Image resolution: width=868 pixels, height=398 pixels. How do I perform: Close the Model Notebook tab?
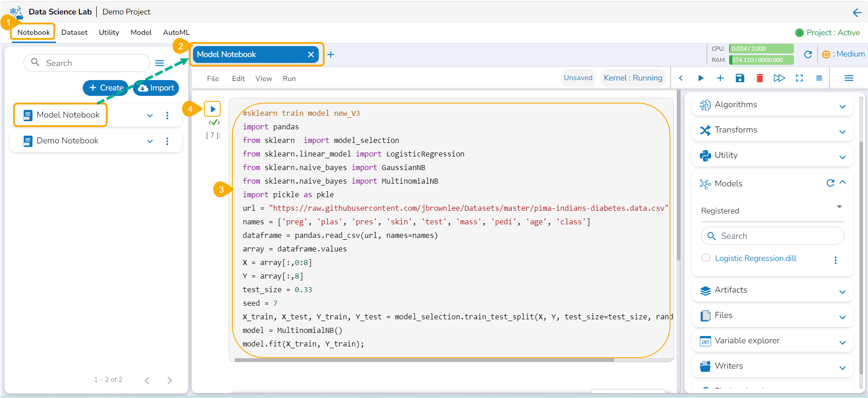coord(311,55)
